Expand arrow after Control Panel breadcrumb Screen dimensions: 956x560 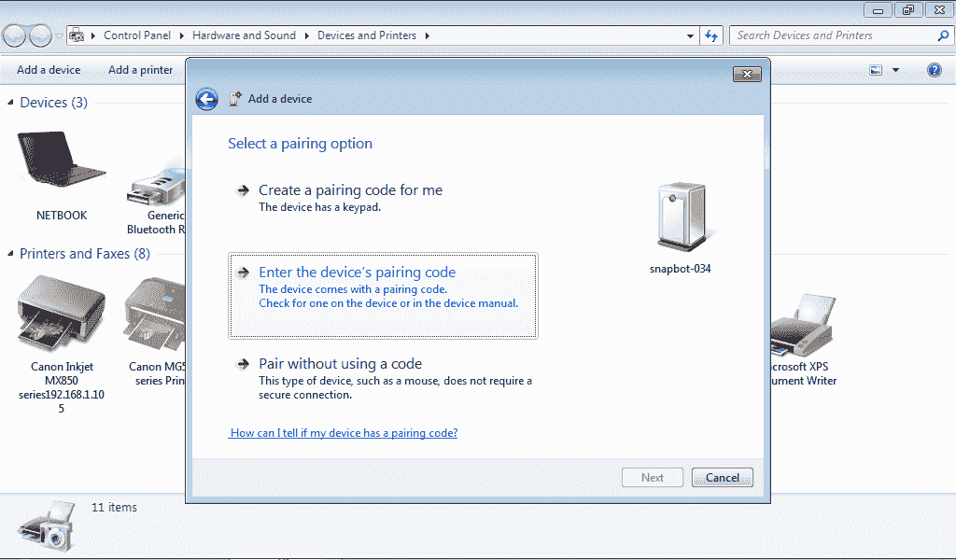point(182,35)
